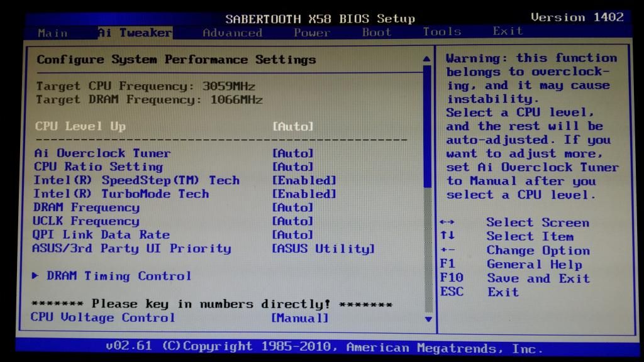644x362 pixels.
Task: Select the CPU Ratio Setting row
Action: 99,167
